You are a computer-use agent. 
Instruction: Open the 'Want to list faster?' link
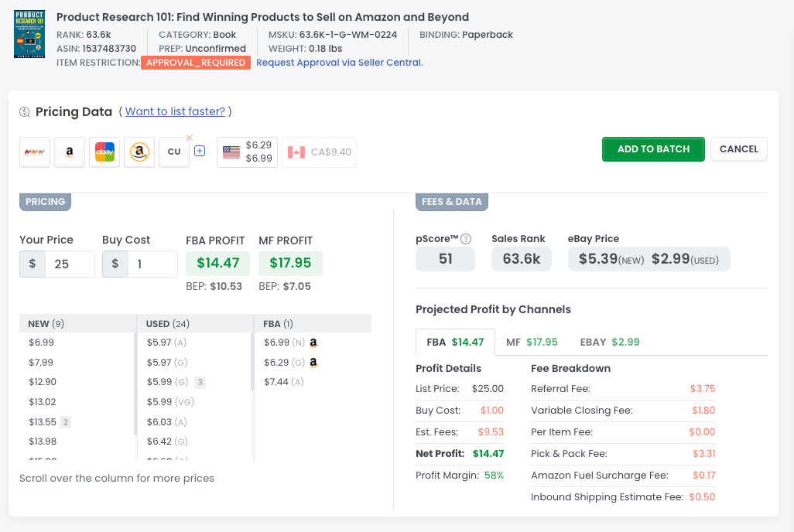tap(175, 111)
